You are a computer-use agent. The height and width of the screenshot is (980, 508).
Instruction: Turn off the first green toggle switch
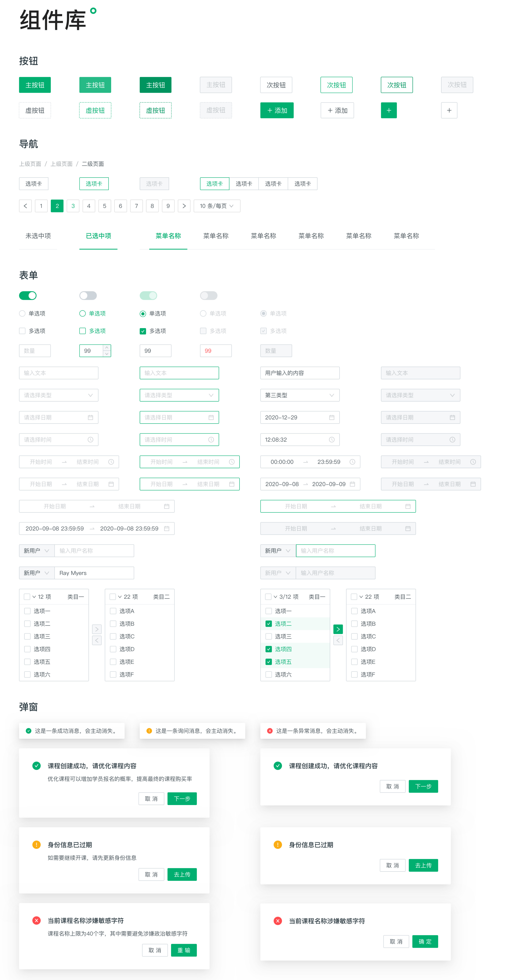point(28,296)
